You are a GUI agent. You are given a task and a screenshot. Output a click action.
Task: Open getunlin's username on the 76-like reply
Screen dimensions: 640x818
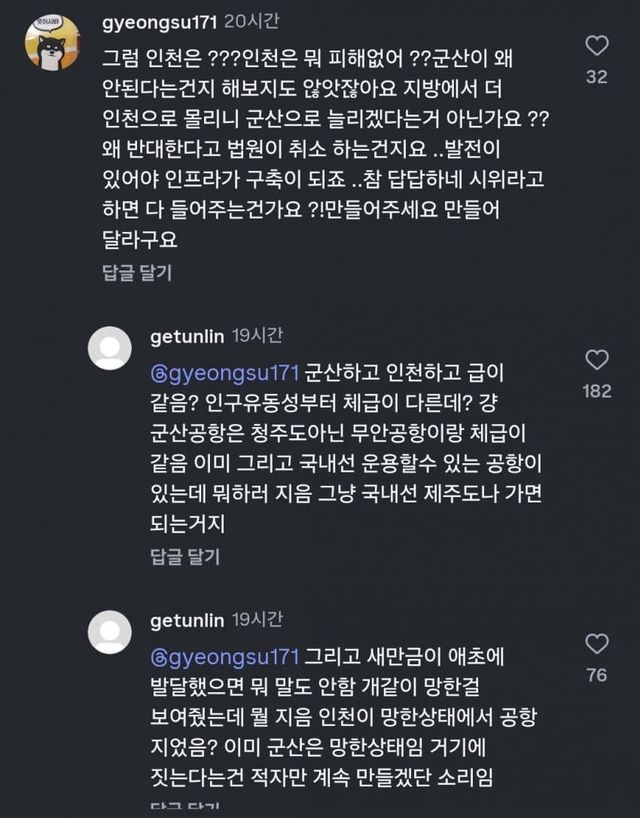tap(186, 620)
